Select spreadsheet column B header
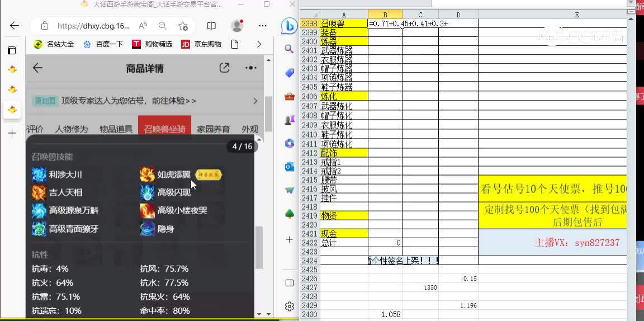644x321 pixels. click(385, 15)
